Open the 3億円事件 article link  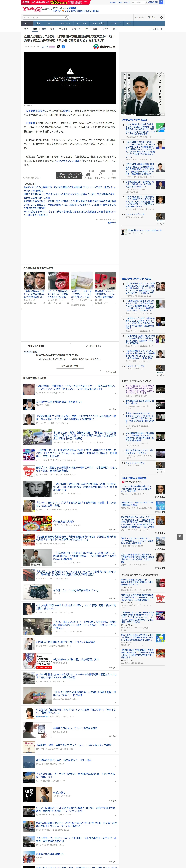click(85, 487)
